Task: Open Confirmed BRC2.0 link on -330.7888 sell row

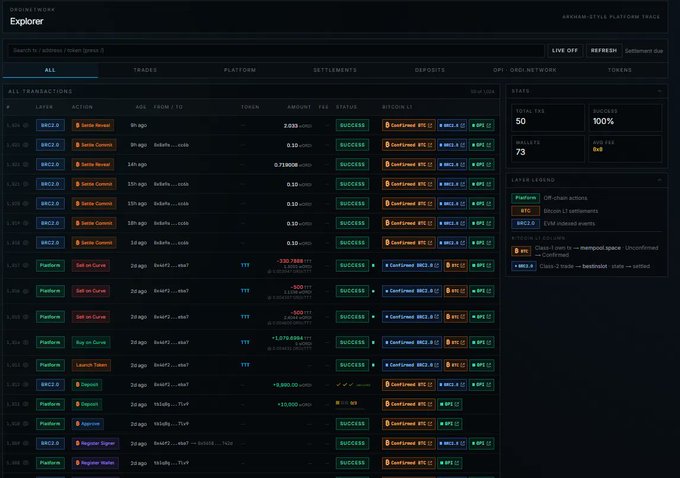Action: [412, 265]
